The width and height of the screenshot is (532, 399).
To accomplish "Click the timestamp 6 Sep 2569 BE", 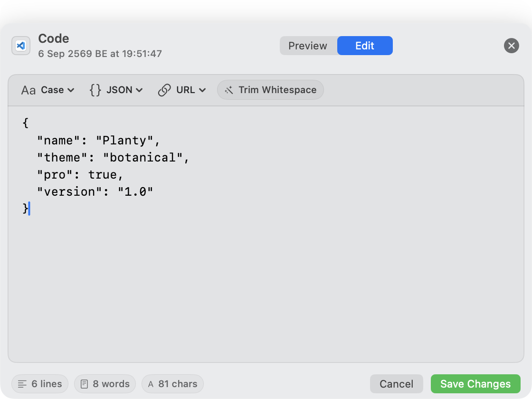I will click(x=100, y=54).
